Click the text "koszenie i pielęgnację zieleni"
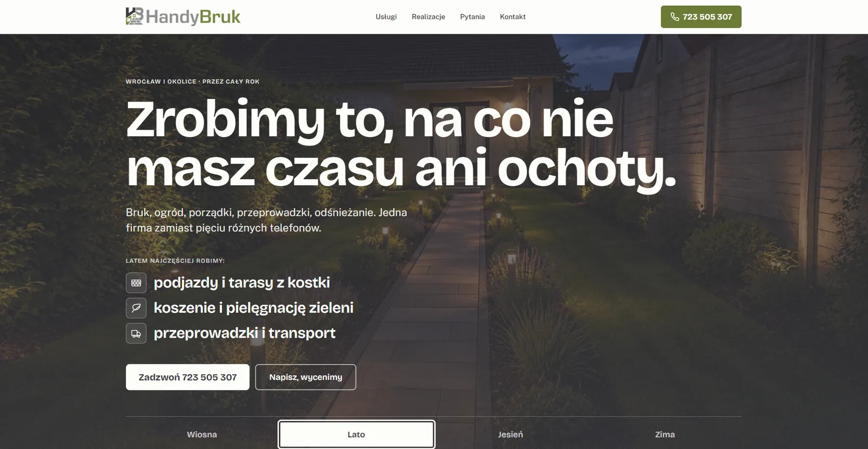 tap(253, 308)
